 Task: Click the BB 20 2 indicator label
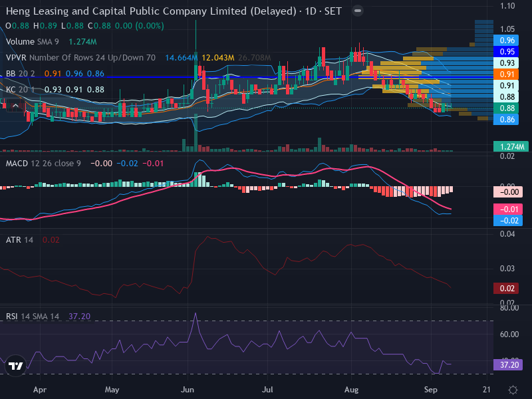coord(20,74)
